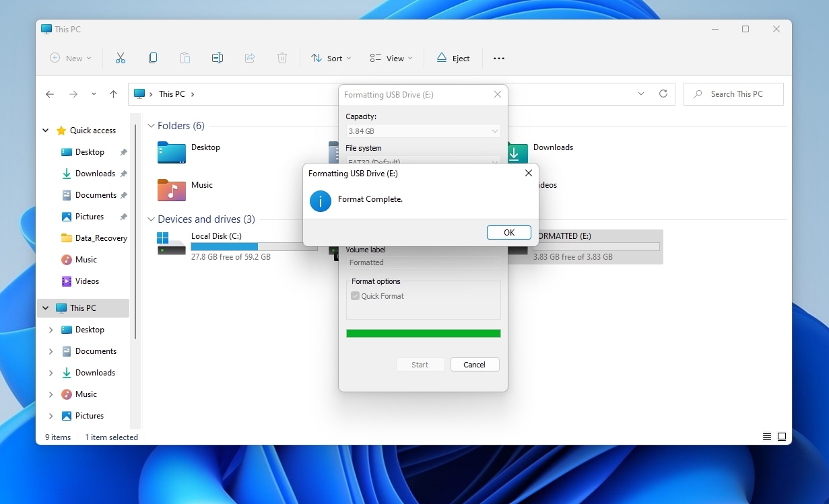The width and height of the screenshot is (829, 504).
Task: Go back with the left arrow
Action: [x=50, y=94]
